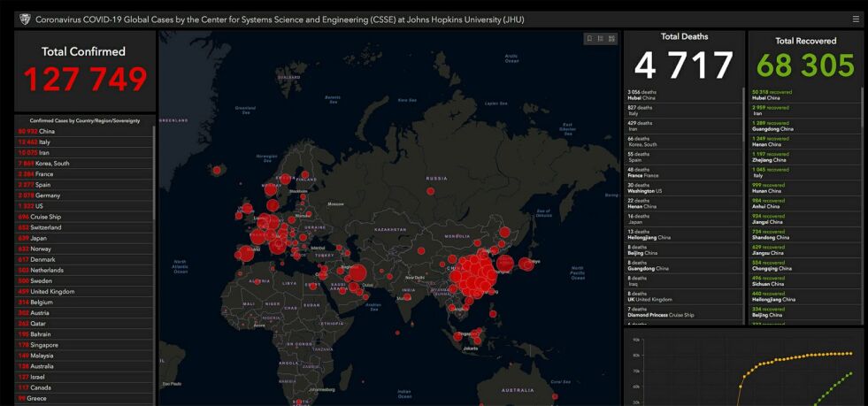Select 3 056 deaths Hubei China row

pos(684,96)
